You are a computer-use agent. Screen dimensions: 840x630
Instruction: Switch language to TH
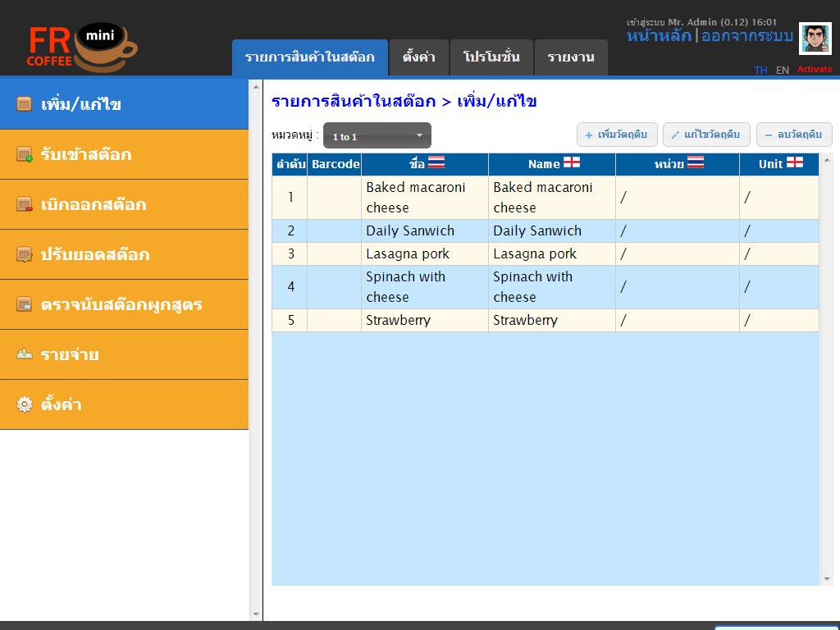(760, 70)
